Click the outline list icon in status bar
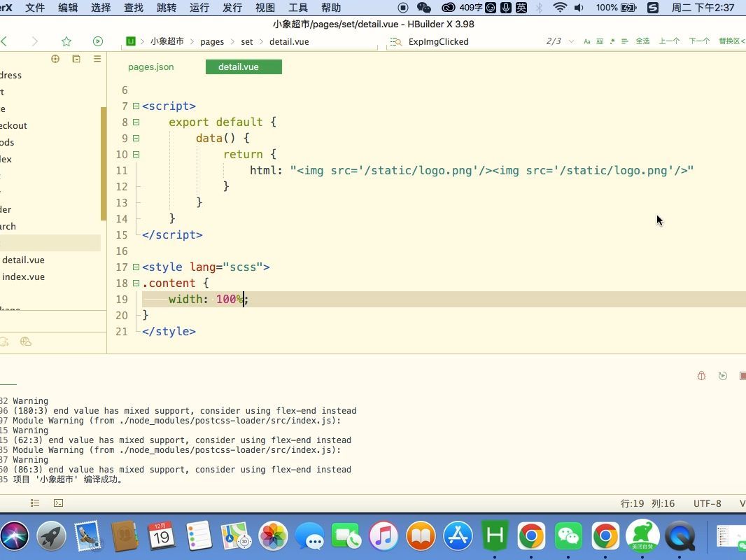Image resolution: width=746 pixels, height=560 pixels. 35,503
